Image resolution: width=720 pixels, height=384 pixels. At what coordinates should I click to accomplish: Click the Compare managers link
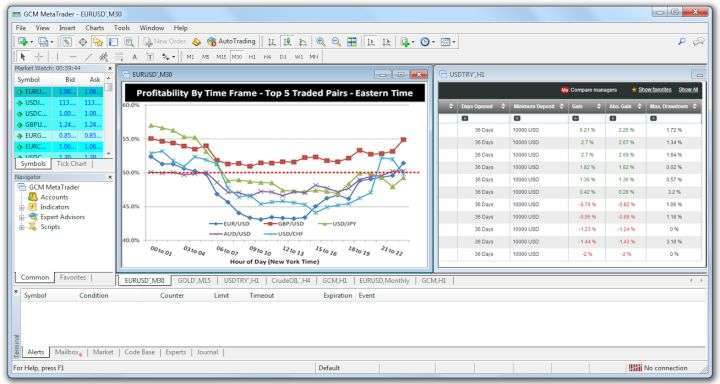589,90
